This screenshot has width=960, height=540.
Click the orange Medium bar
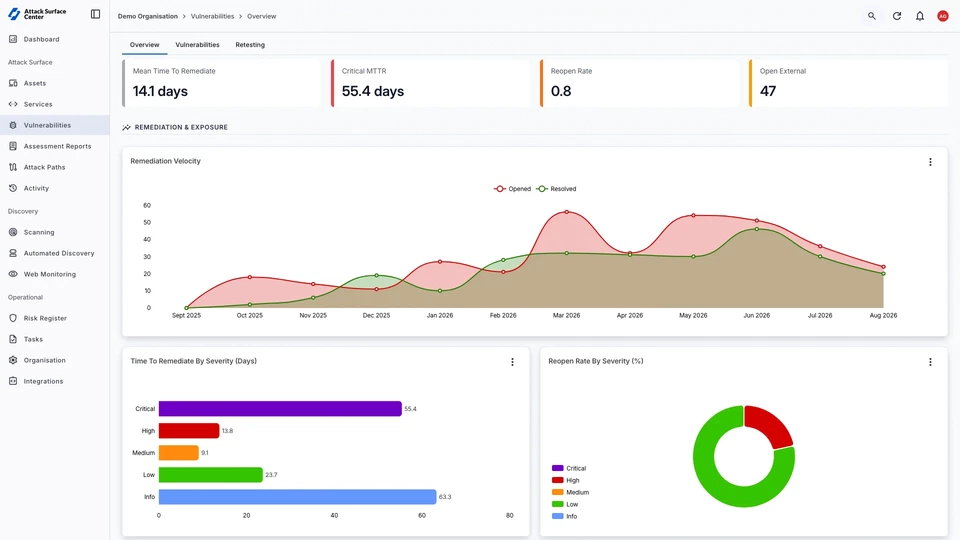pos(178,452)
